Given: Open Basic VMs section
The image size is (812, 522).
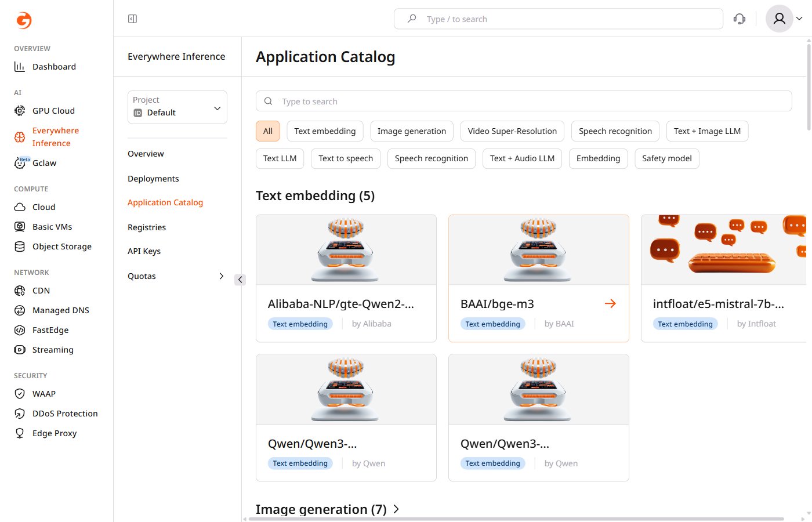Looking at the screenshot, I should pyautogui.click(x=52, y=227).
